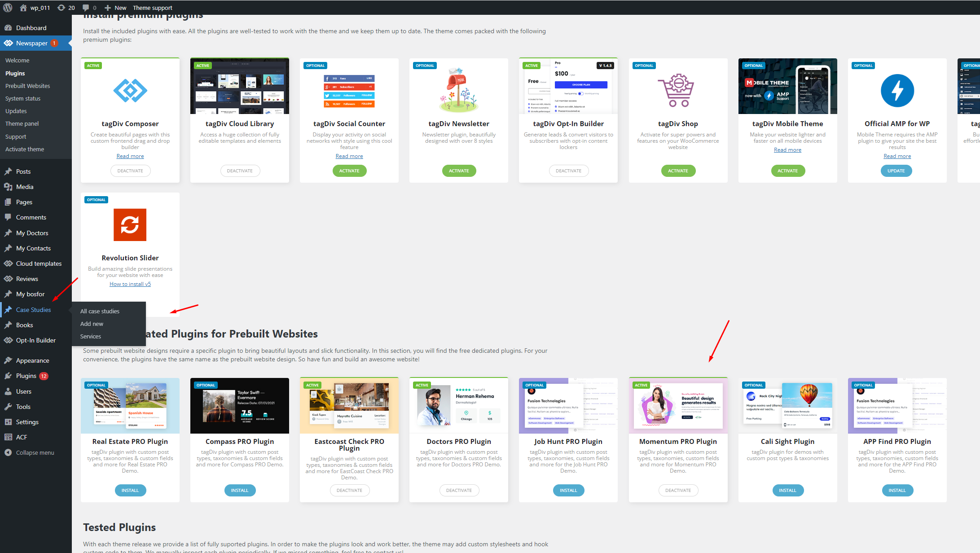Activate the tagDiv Newsletter plugin
This screenshot has width=980, height=553.
(459, 171)
